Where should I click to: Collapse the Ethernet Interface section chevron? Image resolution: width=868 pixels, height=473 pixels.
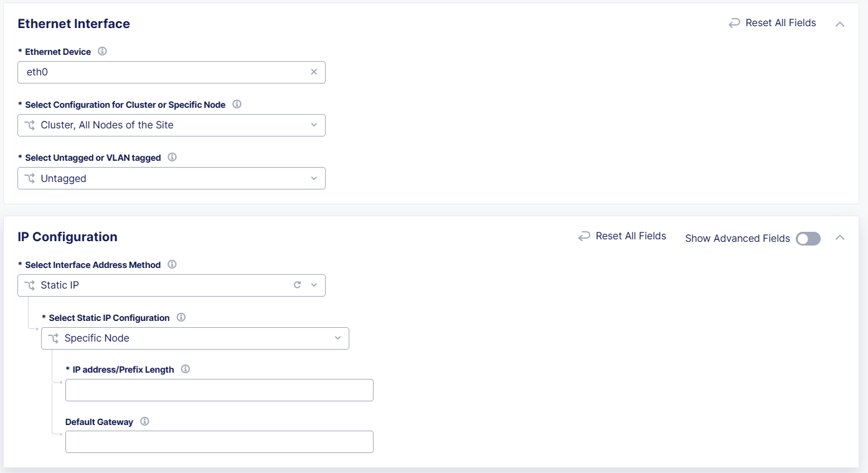pyautogui.click(x=840, y=24)
